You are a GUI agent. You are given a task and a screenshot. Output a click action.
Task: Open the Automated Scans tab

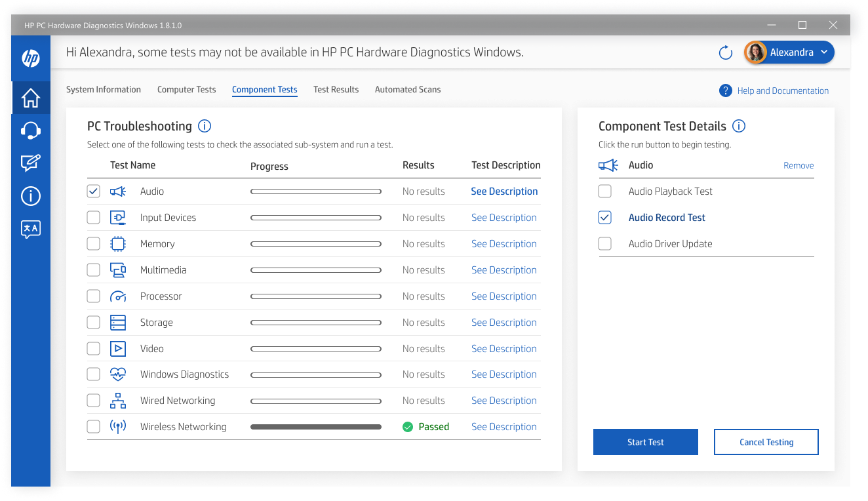pyautogui.click(x=408, y=90)
